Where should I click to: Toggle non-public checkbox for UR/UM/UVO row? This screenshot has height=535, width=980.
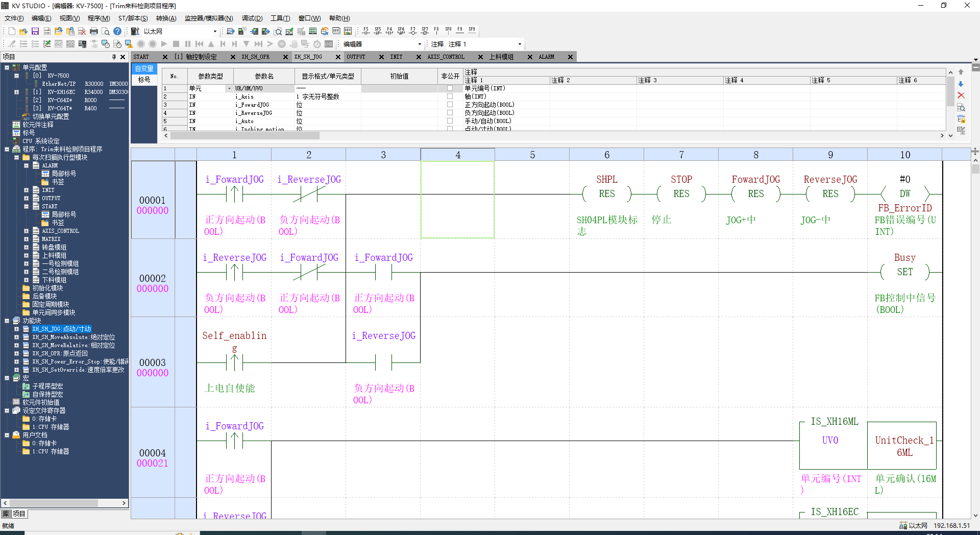point(450,88)
